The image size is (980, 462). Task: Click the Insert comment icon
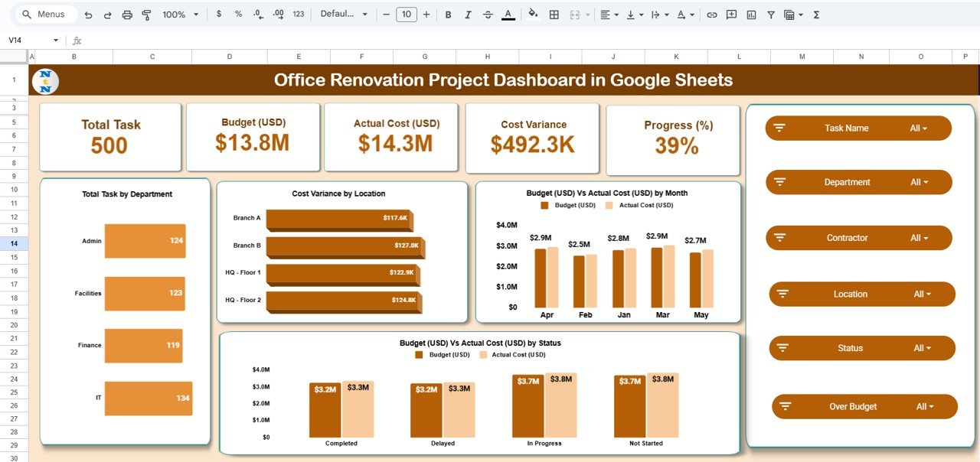click(x=731, y=15)
